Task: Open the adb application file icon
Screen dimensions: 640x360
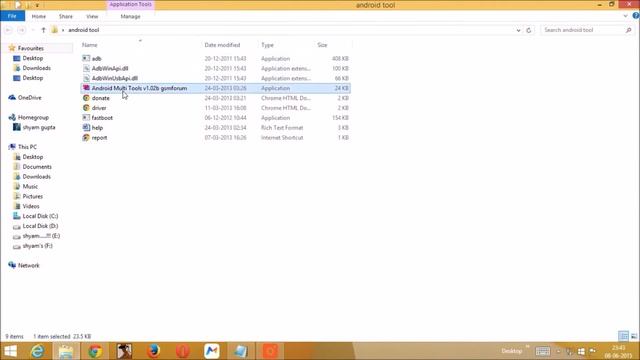Action: 86,58
